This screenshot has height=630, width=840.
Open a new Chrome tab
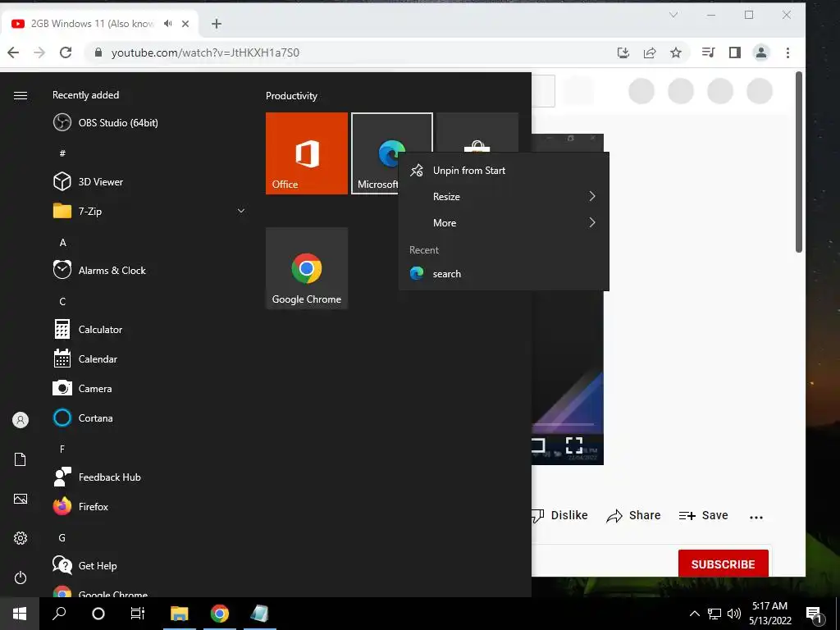click(217, 24)
